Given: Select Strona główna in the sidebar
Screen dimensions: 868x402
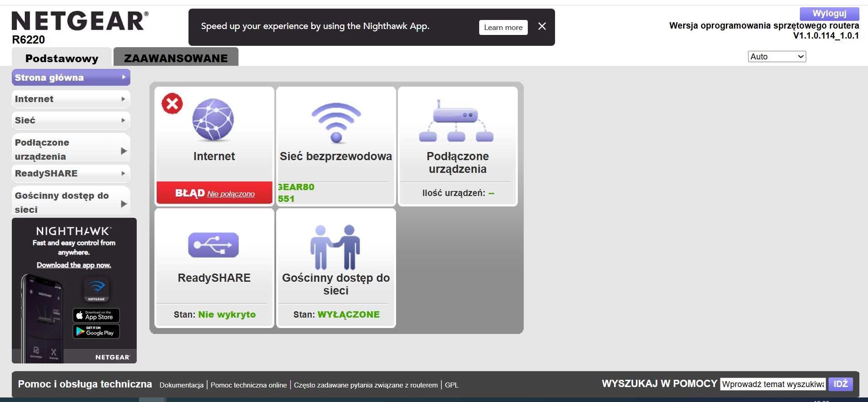Looking at the screenshot, I should (71, 78).
